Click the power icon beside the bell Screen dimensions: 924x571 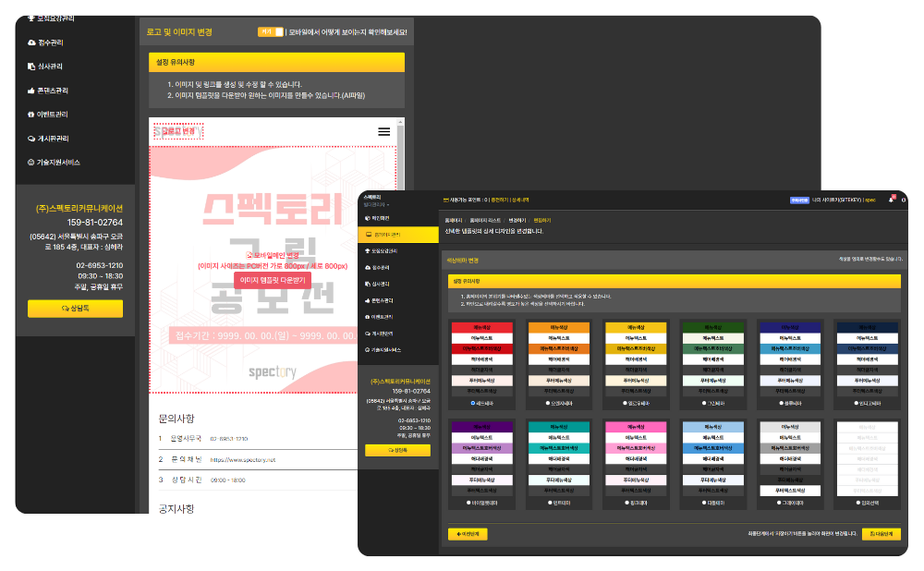tap(904, 200)
